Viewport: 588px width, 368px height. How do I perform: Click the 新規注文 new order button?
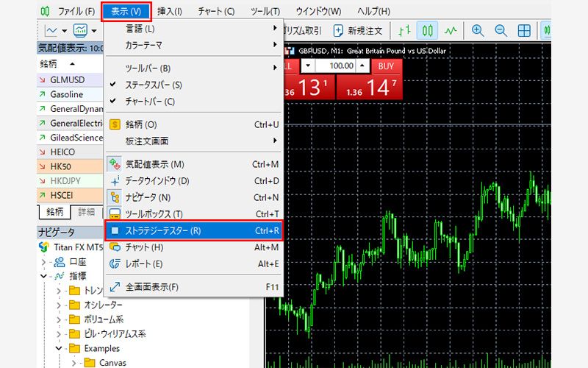tap(357, 31)
